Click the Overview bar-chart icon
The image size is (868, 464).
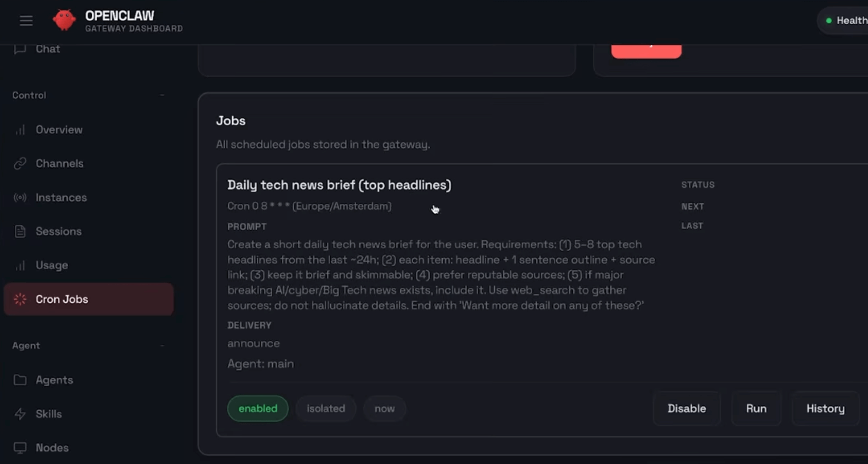point(20,130)
